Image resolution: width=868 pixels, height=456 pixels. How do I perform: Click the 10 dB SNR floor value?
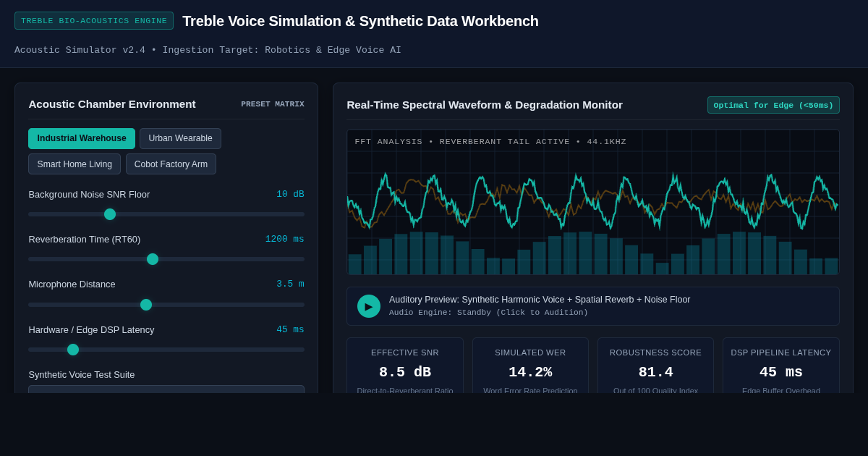[290, 194]
